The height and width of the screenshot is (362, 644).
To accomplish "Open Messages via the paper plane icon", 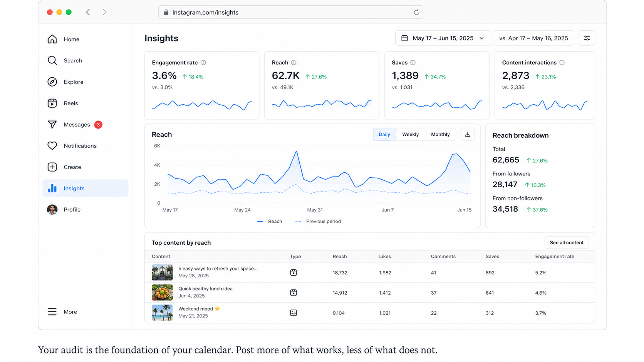I will (x=52, y=125).
